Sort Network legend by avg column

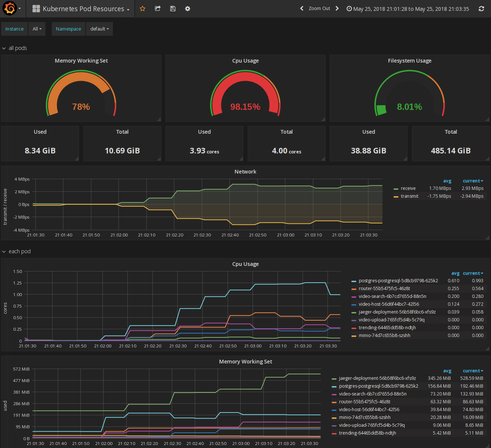(447, 181)
